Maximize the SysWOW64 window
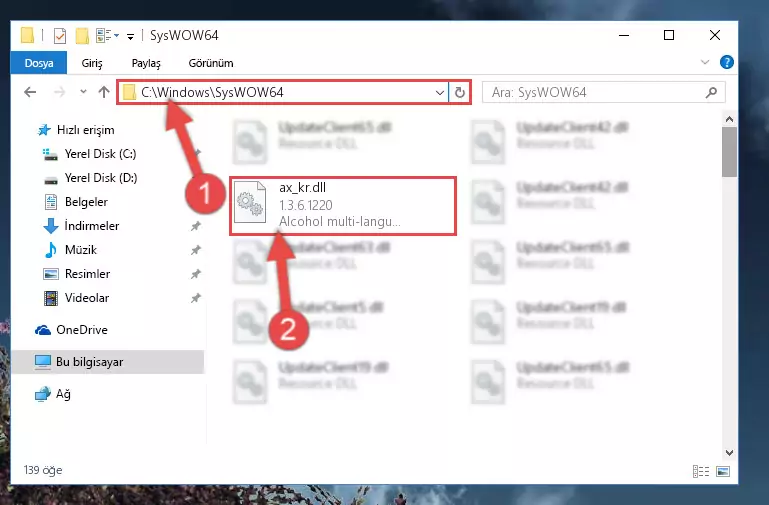 [669, 35]
